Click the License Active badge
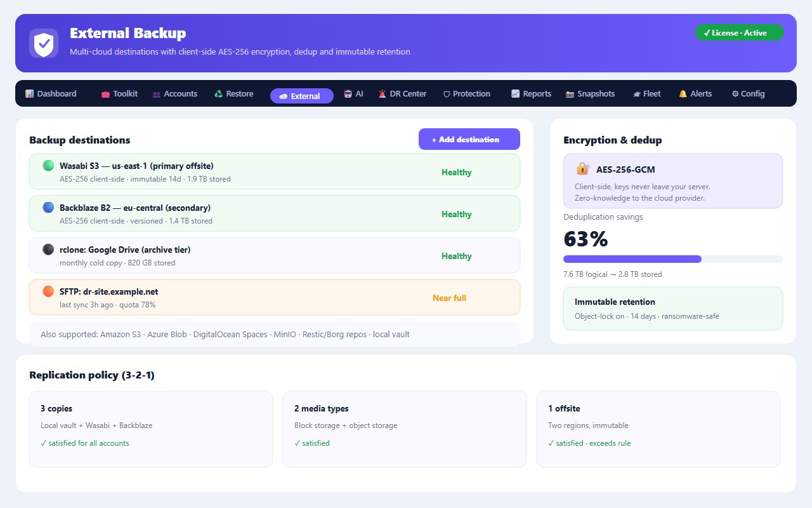The height and width of the screenshot is (508, 812). coord(740,33)
